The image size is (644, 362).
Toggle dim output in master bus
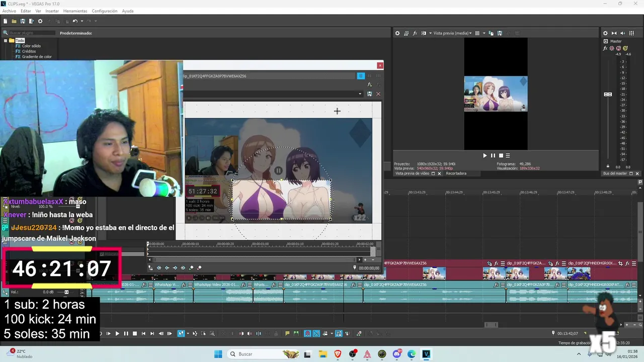(x=622, y=33)
